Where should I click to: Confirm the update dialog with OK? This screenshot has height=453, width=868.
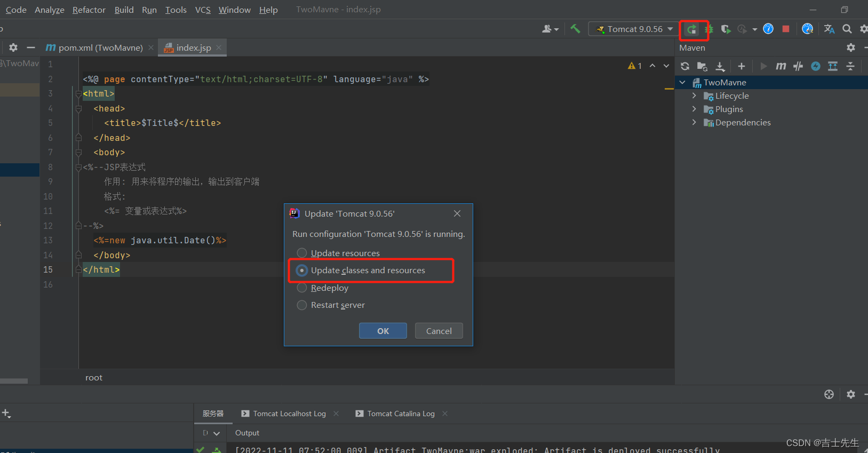(x=383, y=331)
